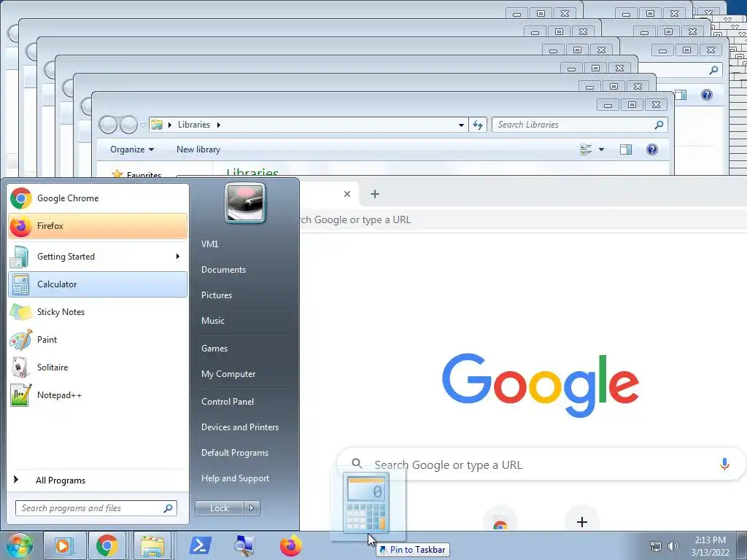Click the Windows Start orb
Screen dimensions: 747x560
tap(19, 545)
